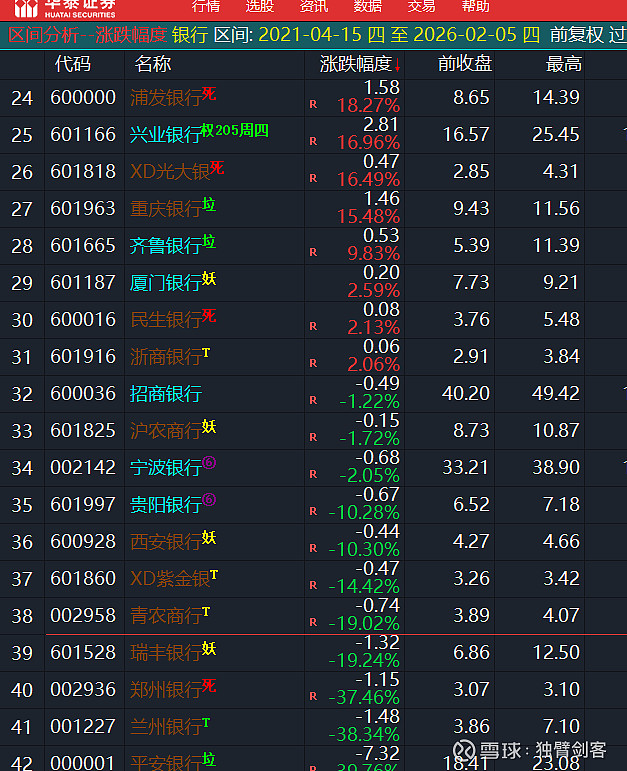Click the -38.34% change value
627x771 pixels.
click(x=364, y=735)
